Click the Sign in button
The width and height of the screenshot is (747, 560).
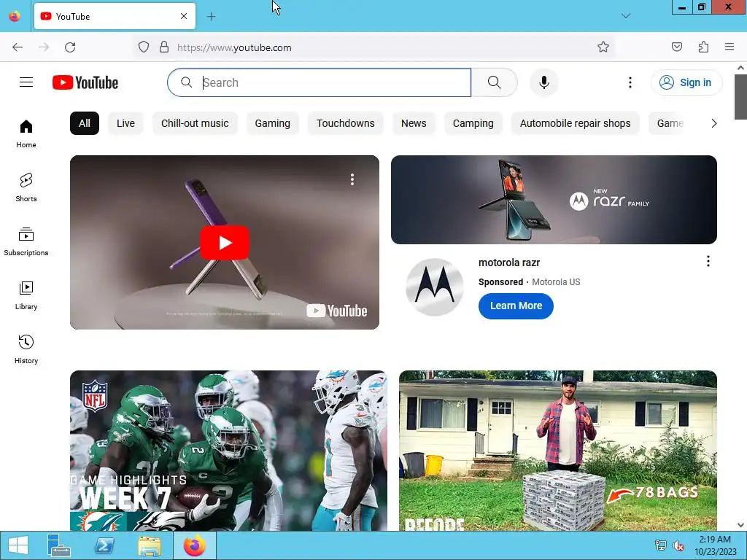[x=686, y=82]
